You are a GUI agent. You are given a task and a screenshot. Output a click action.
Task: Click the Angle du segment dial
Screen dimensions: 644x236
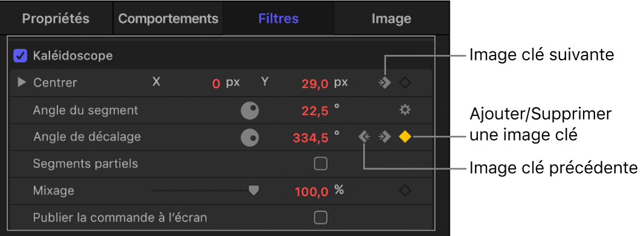(250, 110)
